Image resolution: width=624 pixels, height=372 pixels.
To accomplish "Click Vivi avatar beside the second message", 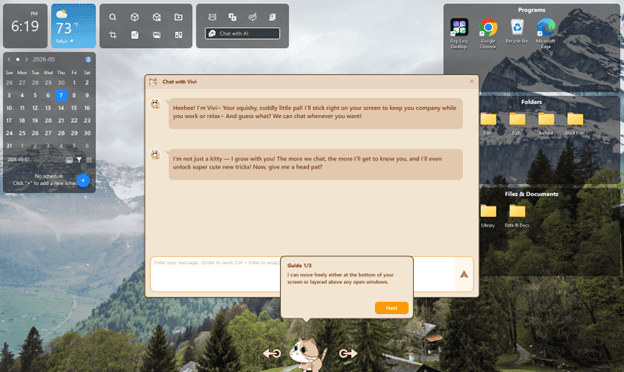I will point(155,155).
